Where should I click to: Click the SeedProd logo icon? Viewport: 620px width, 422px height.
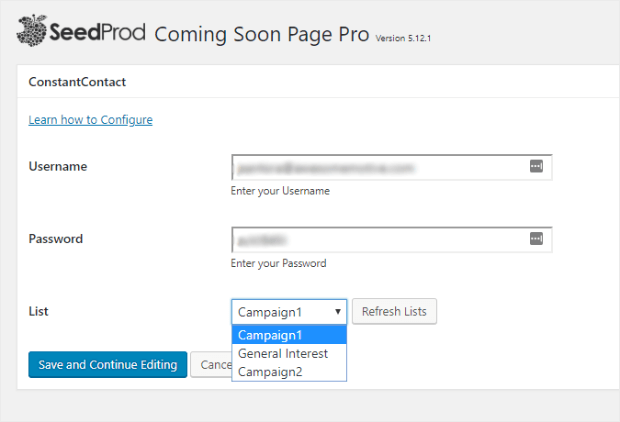[32, 31]
